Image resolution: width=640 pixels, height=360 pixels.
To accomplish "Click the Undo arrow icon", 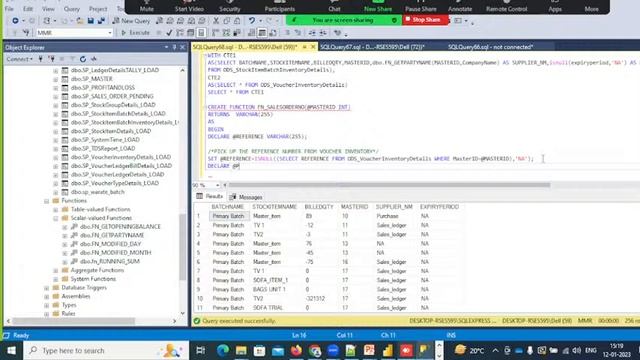I will tap(251, 20).
